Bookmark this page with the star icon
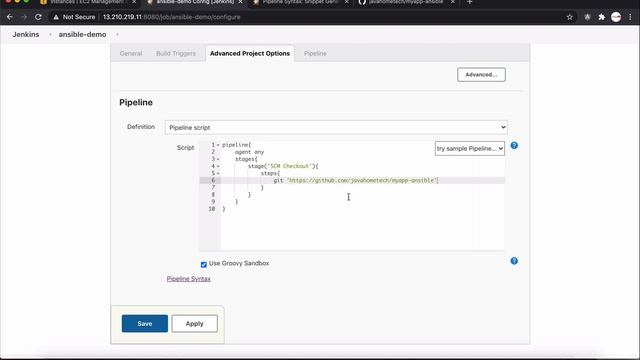This screenshot has width=640, height=360. click(569, 17)
